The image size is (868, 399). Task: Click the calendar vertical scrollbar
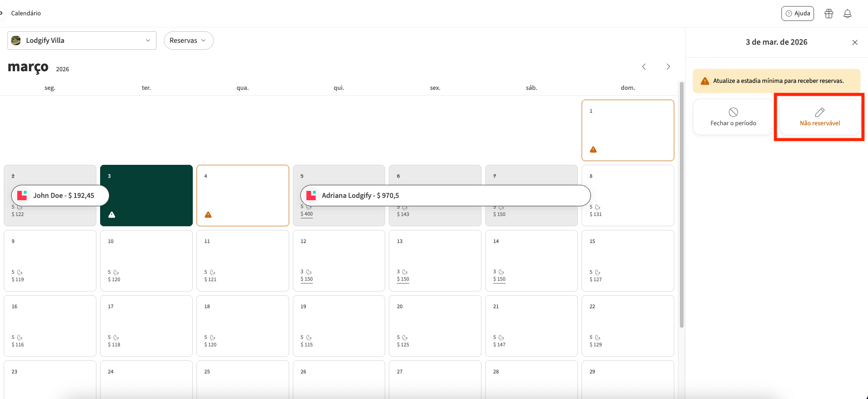[682, 205]
